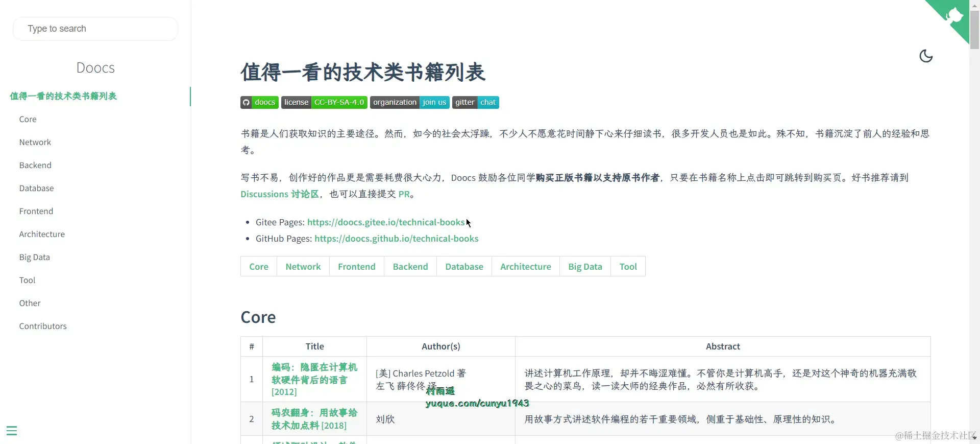Image resolution: width=980 pixels, height=444 pixels.
Task: Click the vertical scrollbar thumb
Action: click(x=974, y=30)
